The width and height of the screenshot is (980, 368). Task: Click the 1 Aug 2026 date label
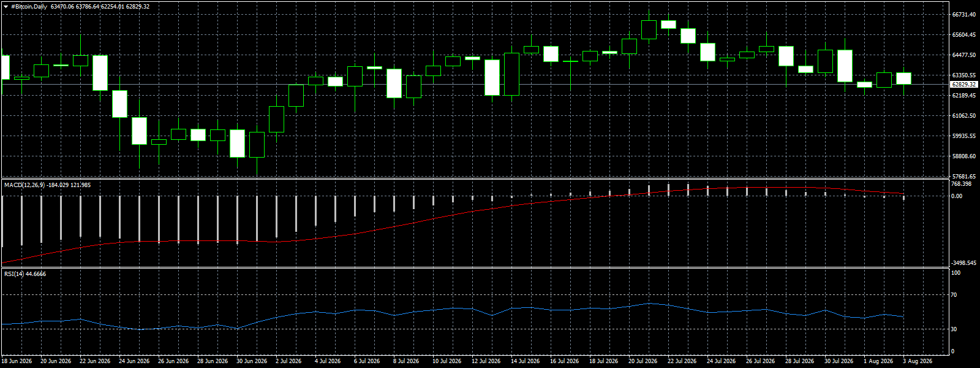pyautogui.click(x=878, y=361)
